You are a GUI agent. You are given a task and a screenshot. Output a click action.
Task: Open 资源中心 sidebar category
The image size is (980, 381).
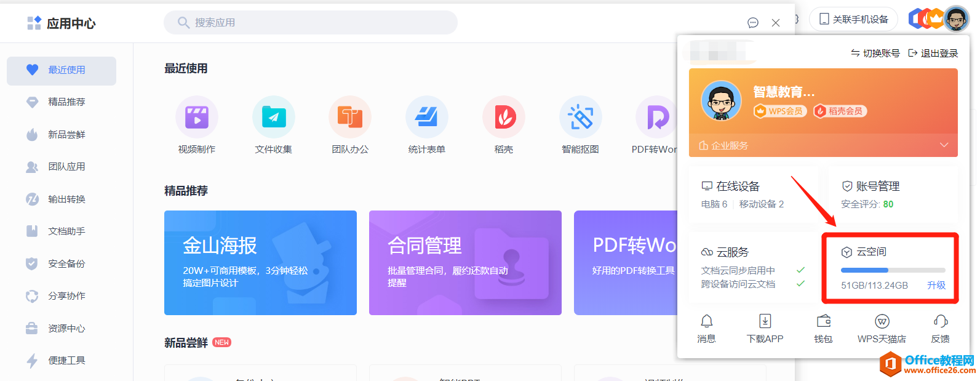click(62, 329)
